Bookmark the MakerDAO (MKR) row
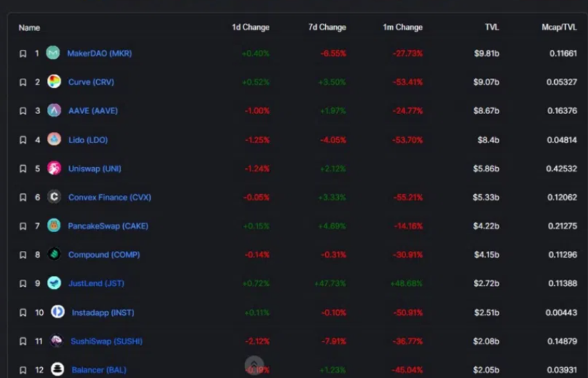Image resolution: width=588 pixels, height=378 pixels. click(23, 54)
